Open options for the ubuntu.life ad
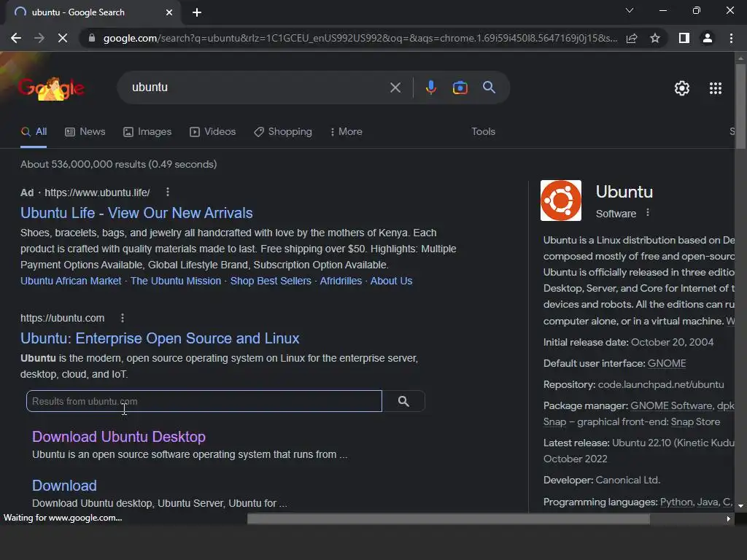The height and width of the screenshot is (560, 747). pyautogui.click(x=167, y=192)
